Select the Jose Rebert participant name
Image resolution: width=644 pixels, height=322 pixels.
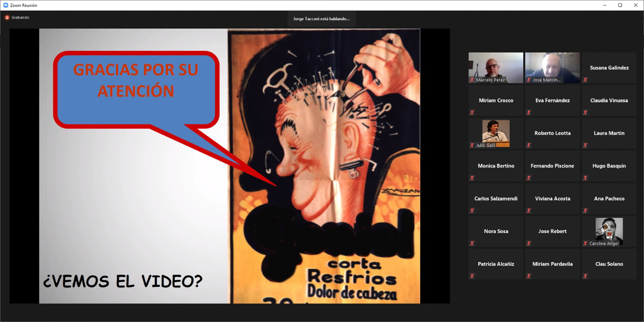click(x=553, y=231)
